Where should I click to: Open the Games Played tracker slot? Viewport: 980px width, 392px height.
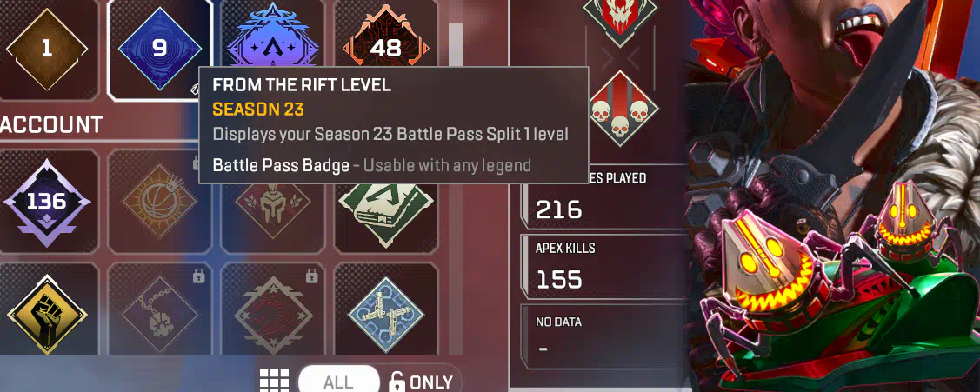click(x=603, y=199)
